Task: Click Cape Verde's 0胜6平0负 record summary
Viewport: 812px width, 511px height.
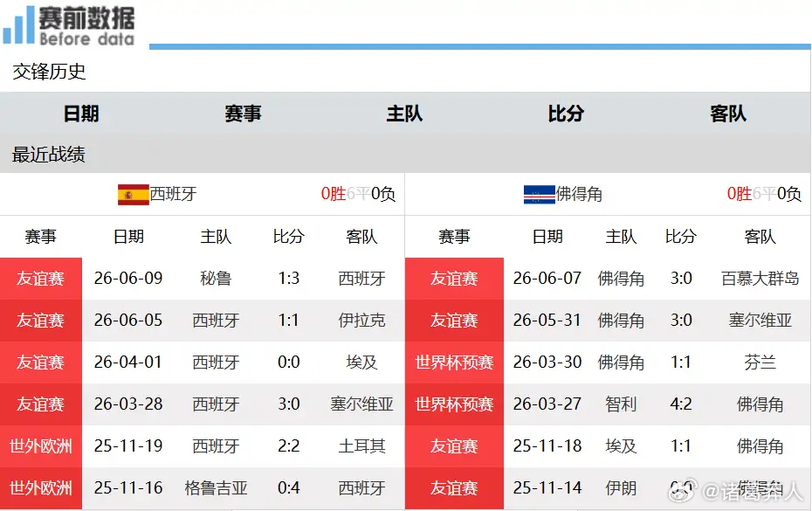Action: click(x=764, y=194)
